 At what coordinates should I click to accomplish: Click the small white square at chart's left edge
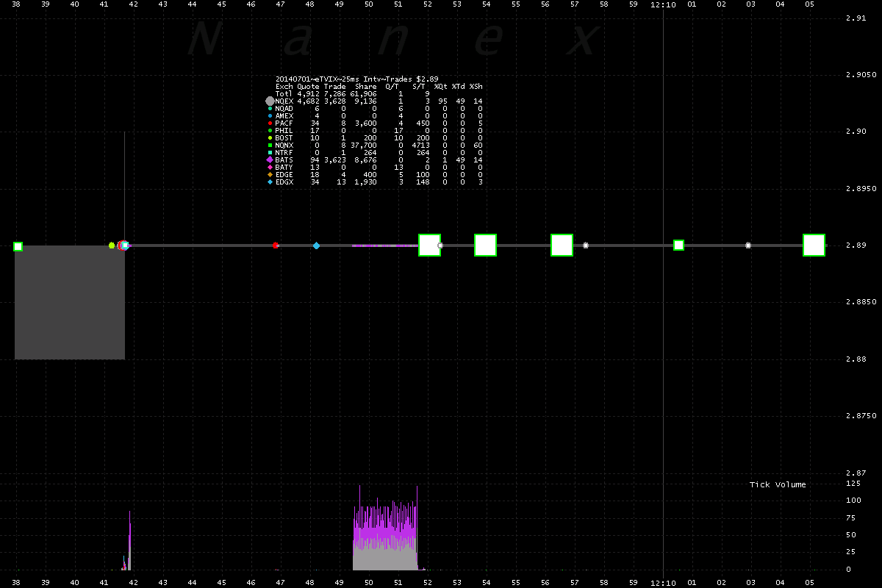click(x=18, y=246)
